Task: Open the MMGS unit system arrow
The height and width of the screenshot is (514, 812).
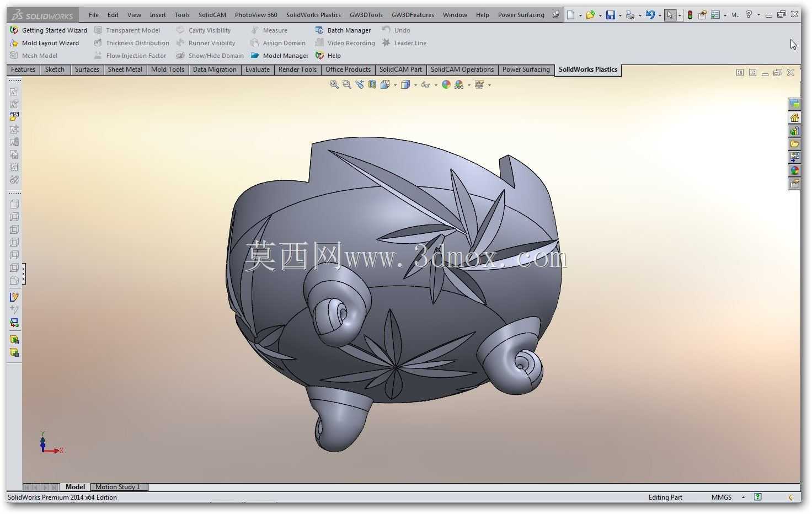Action: [x=743, y=497]
